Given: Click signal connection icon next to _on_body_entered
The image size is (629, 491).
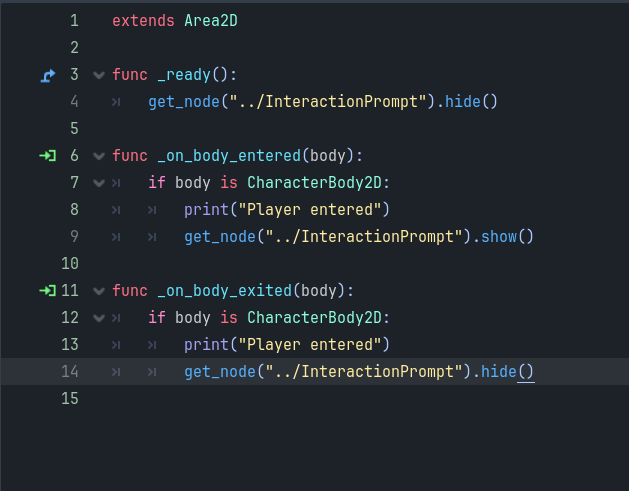Looking at the screenshot, I should click(x=47, y=156).
